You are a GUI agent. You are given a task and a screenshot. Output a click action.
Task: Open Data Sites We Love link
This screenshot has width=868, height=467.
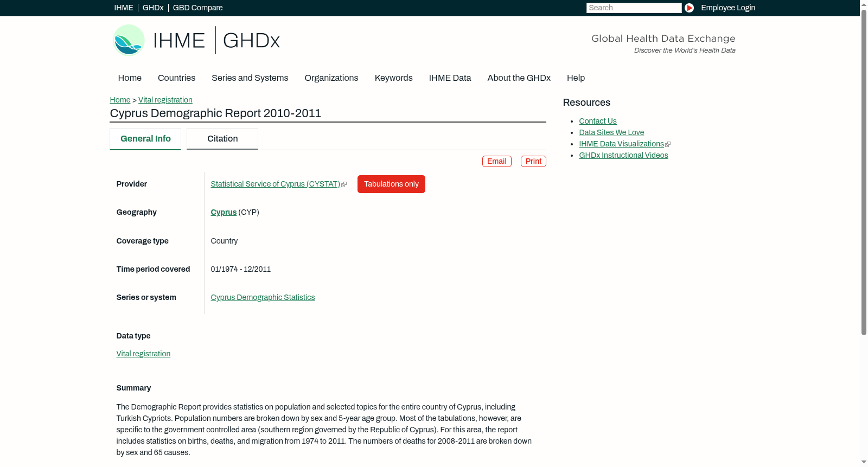tap(611, 133)
